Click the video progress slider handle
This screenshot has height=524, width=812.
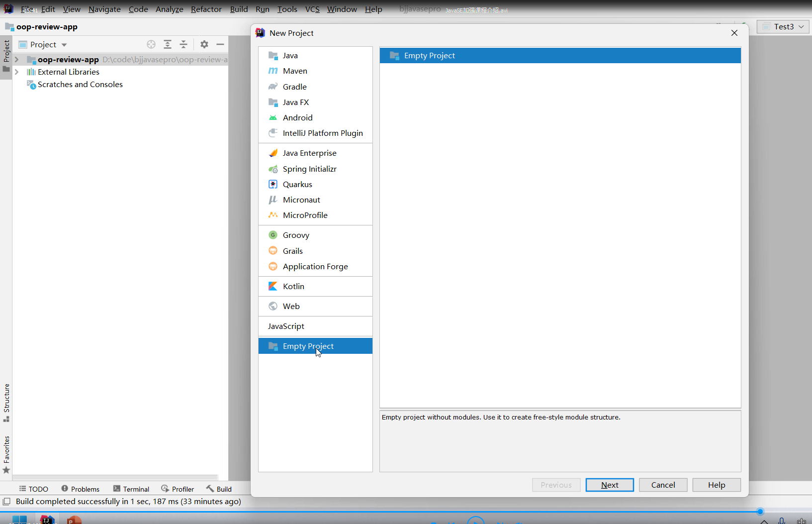pos(760,512)
